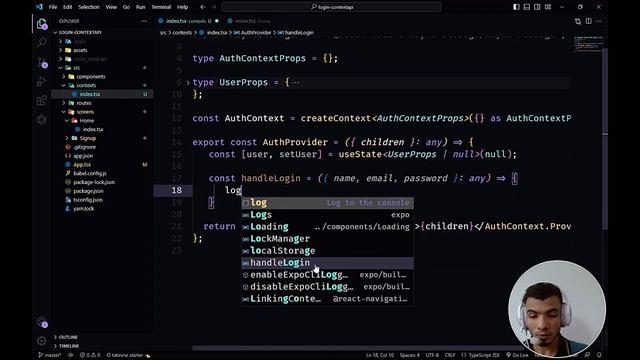Click the command center search box

tap(331, 7)
